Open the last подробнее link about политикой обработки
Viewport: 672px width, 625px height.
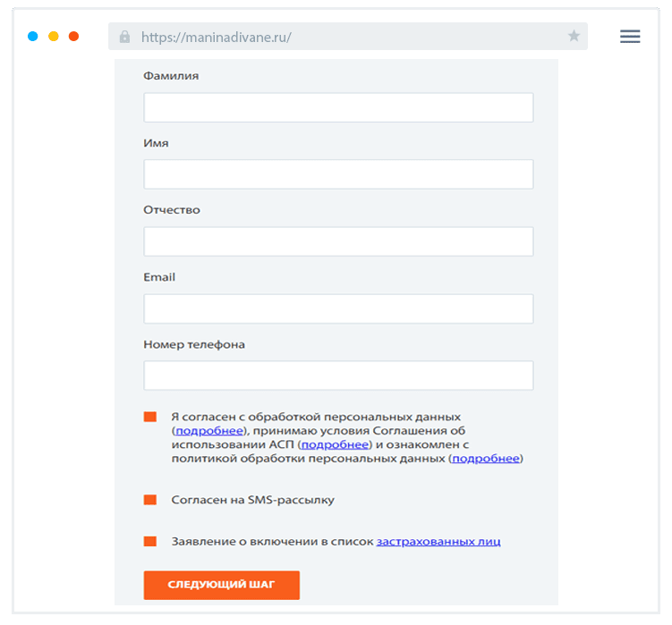pyautogui.click(x=485, y=459)
